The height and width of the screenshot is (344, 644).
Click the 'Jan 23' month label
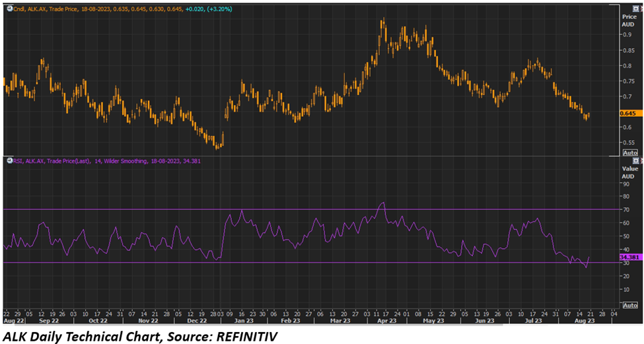(x=244, y=321)
